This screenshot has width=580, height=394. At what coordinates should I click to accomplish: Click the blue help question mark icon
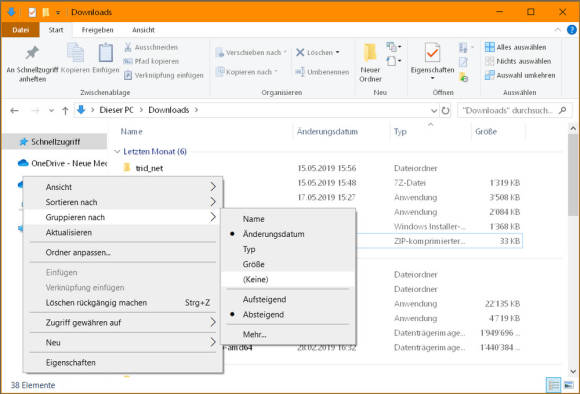pos(571,30)
